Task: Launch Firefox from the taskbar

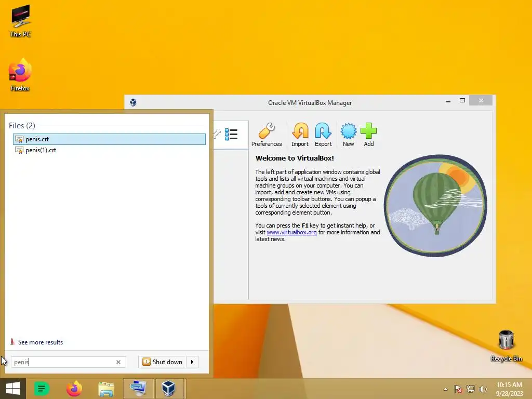Action: (74, 389)
